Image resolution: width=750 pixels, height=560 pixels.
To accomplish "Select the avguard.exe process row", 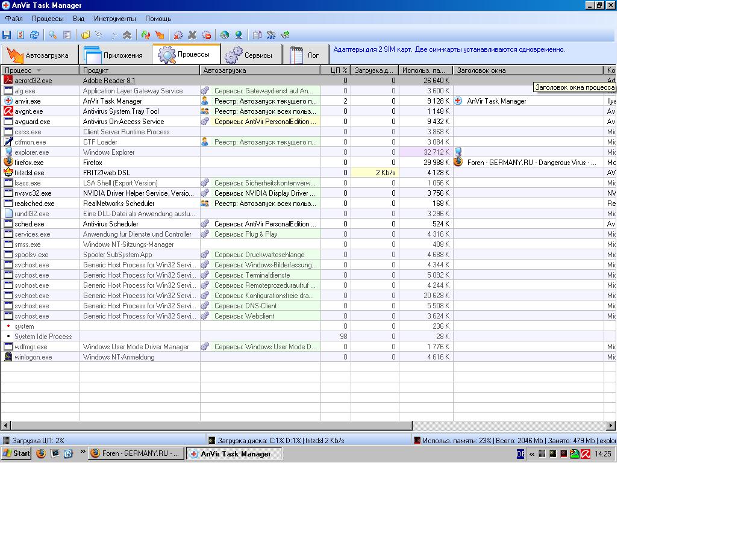I will click(308, 121).
